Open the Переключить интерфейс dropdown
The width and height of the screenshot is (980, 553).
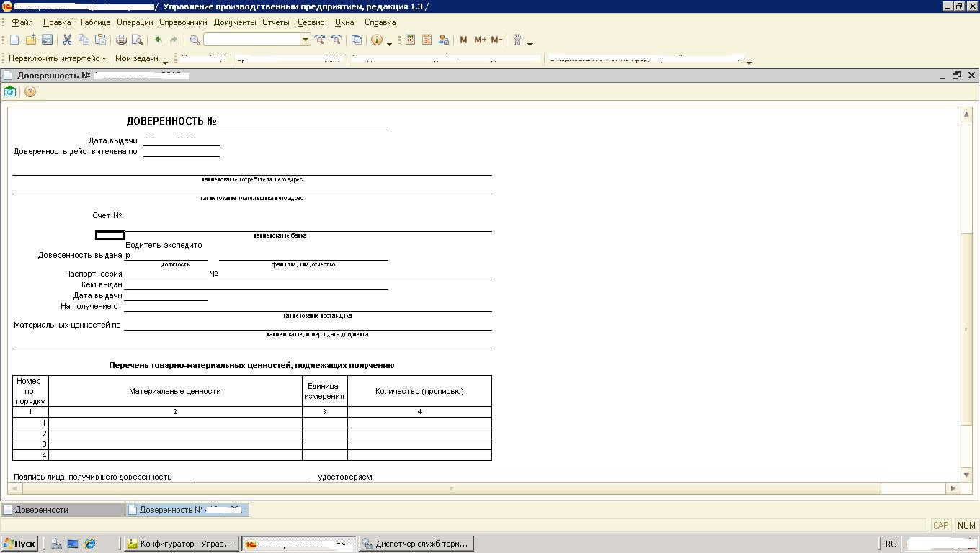tap(57, 58)
